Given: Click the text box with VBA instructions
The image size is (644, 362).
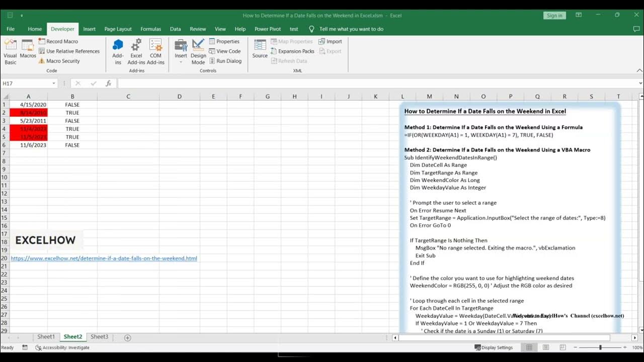Looking at the screenshot, I should click(509, 218).
